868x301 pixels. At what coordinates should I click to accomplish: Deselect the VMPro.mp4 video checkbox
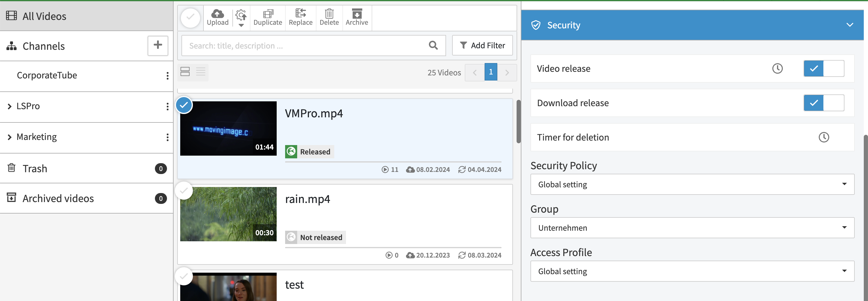[x=184, y=105]
